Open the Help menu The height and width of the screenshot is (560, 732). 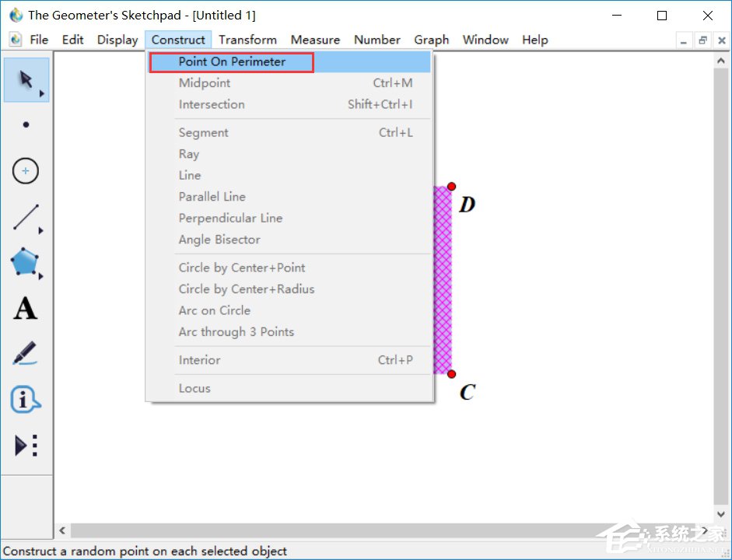pos(535,40)
